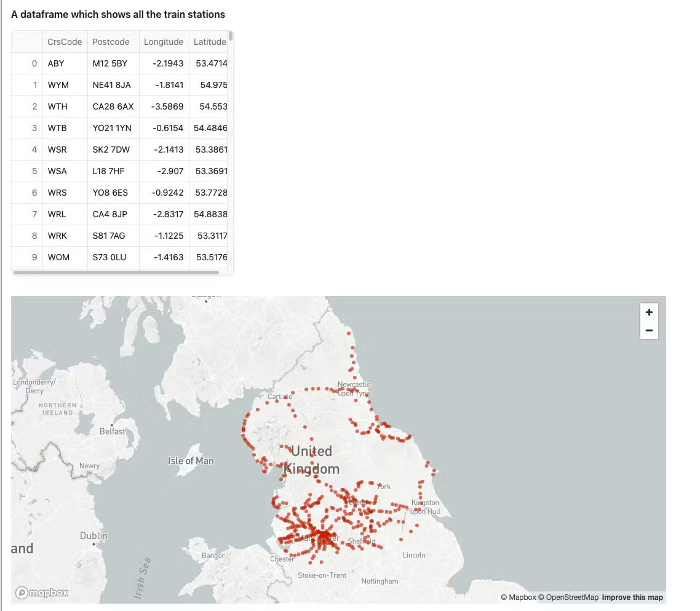The height and width of the screenshot is (611, 700).
Task: Click the Latitude column header
Action: (210, 42)
